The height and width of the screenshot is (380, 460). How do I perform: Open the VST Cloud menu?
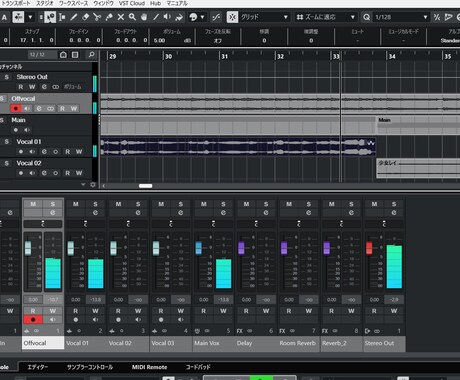[x=132, y=3]
